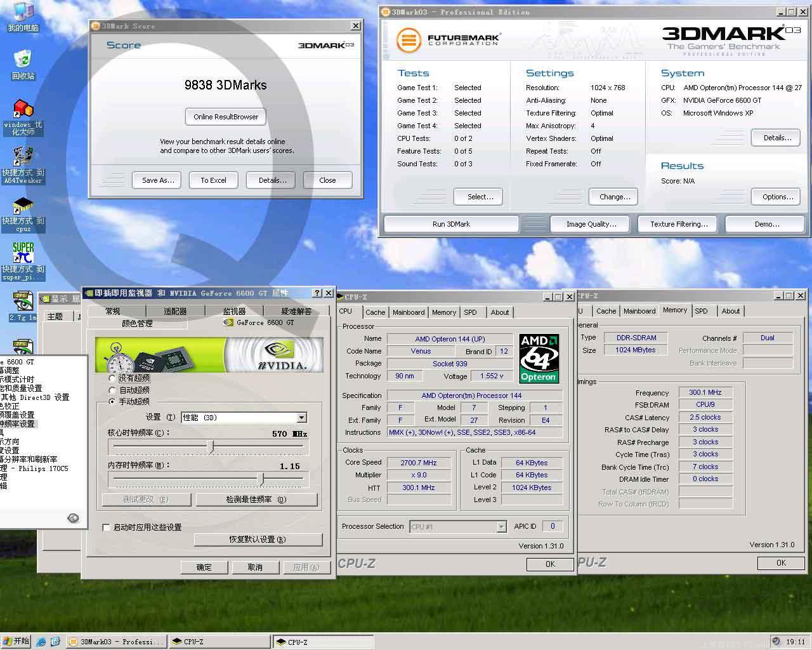Click the To Excel button
812x650 pixels.
pyautogui.click(x=213, y=180)
